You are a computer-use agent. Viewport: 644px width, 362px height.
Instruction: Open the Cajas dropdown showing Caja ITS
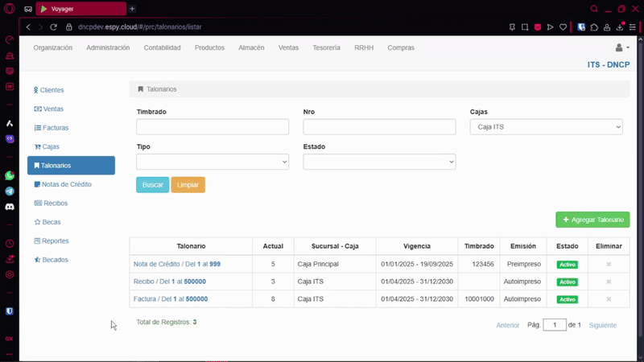pos(546,127)
